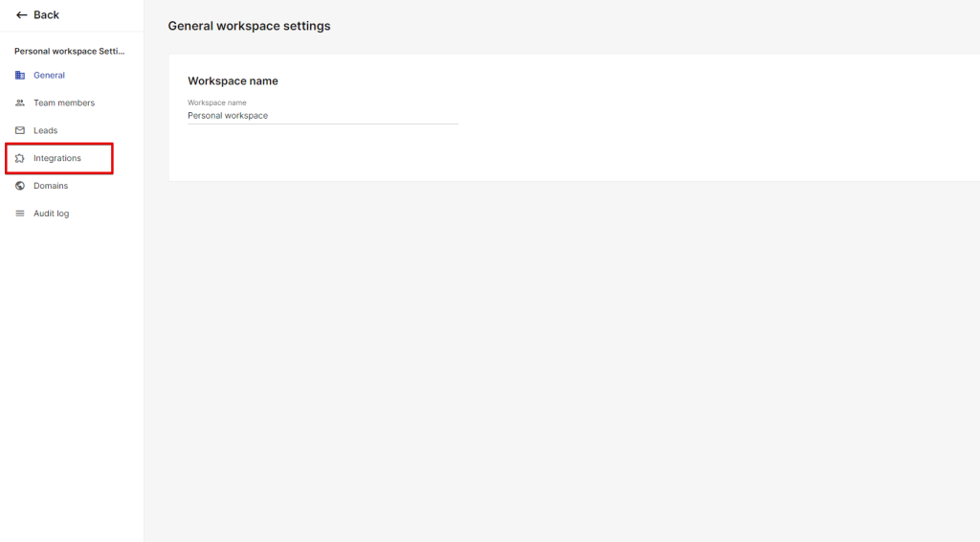Click the 'General workspace settings' page heading
Viewport: 980px width, 542px height.
tap(249, 26)
